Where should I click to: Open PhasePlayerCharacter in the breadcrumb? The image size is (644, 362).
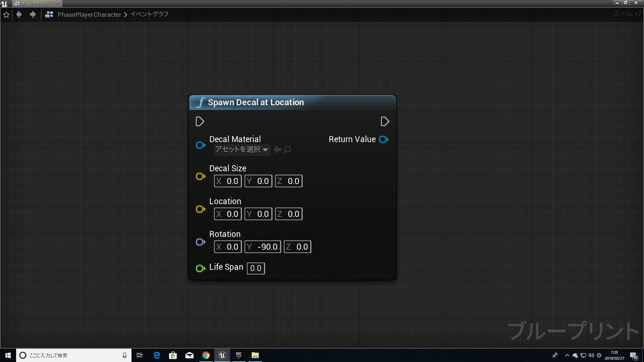[x=90, y=14]
